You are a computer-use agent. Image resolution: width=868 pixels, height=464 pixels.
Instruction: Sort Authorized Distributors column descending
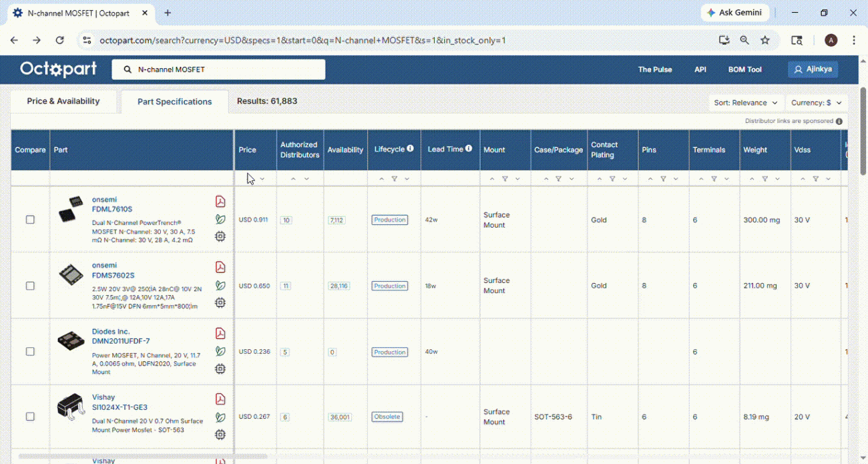click(306, 179)
